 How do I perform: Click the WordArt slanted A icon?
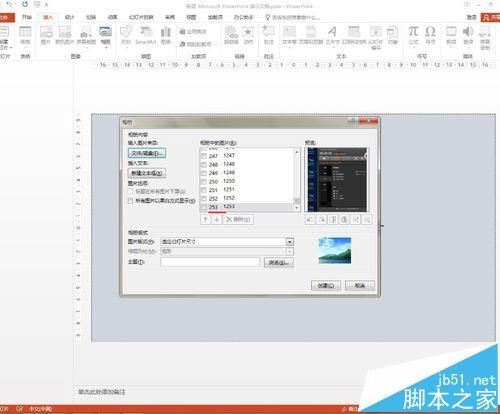332,32
